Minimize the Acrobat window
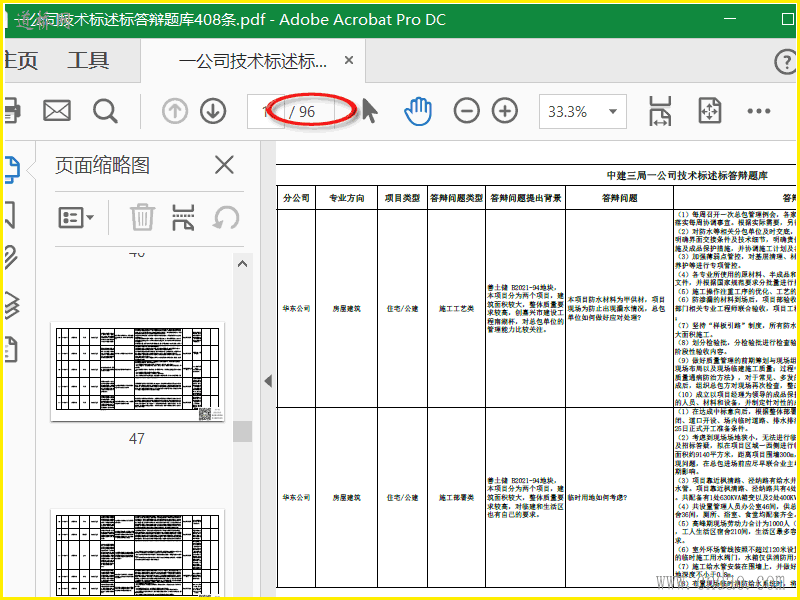800x600 pixels. pos(730,19)
